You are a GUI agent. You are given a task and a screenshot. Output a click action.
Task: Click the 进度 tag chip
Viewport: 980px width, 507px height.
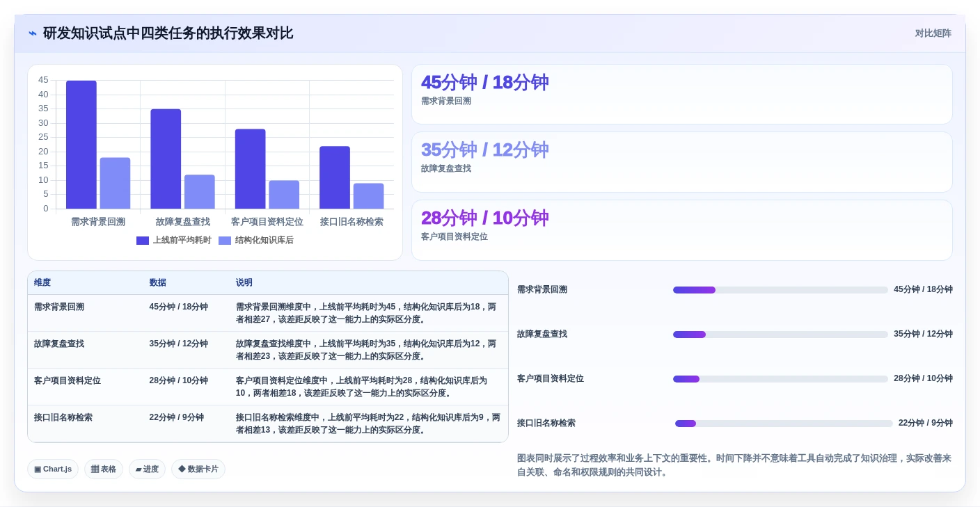[x=147, y=469]
